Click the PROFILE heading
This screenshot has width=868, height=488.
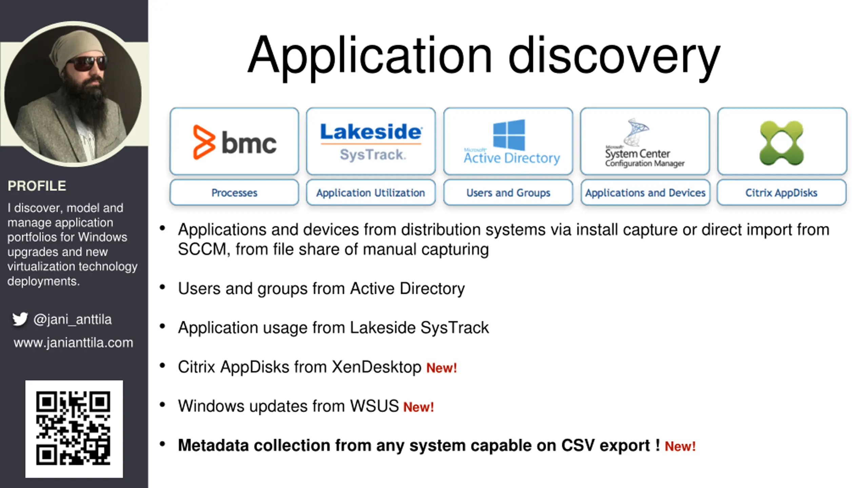37,186
